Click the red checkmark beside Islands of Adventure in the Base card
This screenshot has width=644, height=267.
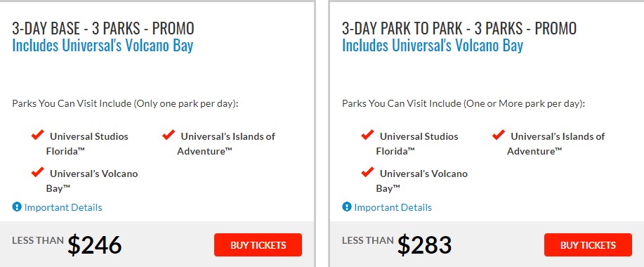169,135
